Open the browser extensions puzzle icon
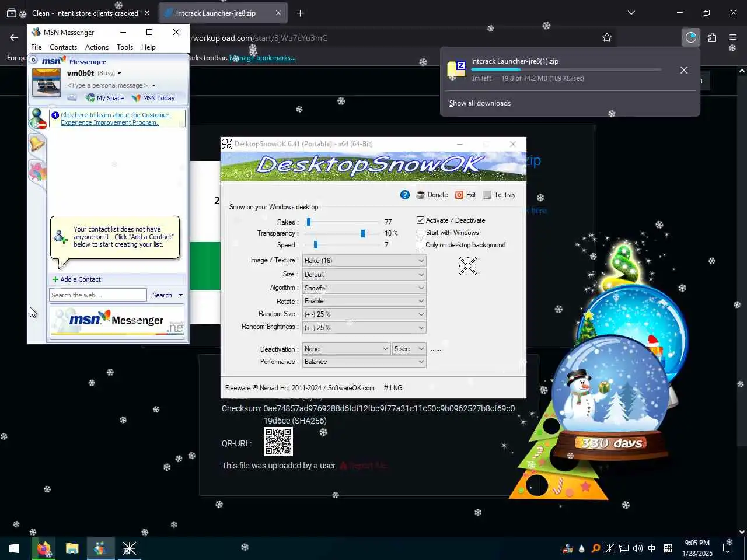 712,37
